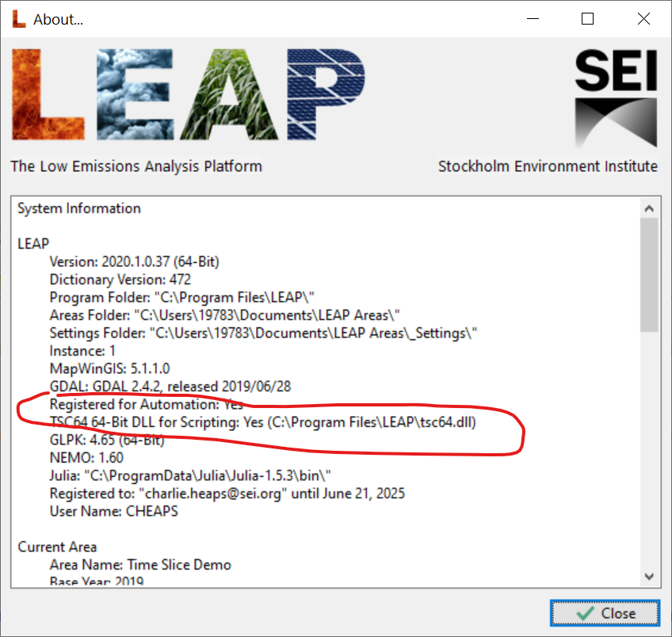Click the TSC64 64-Bit DLL for Scripting line
Image resolution: width=672 pixels, height=637 pixels.
263,422
